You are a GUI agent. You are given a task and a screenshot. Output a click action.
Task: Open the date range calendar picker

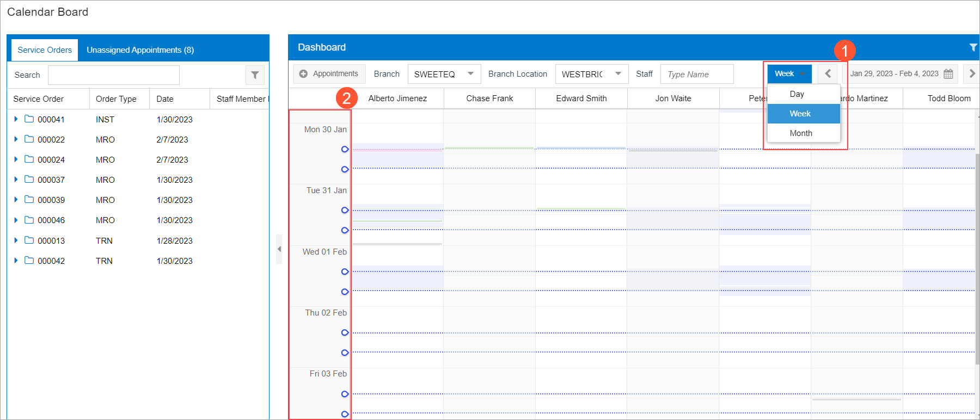(x=948, y=74)
